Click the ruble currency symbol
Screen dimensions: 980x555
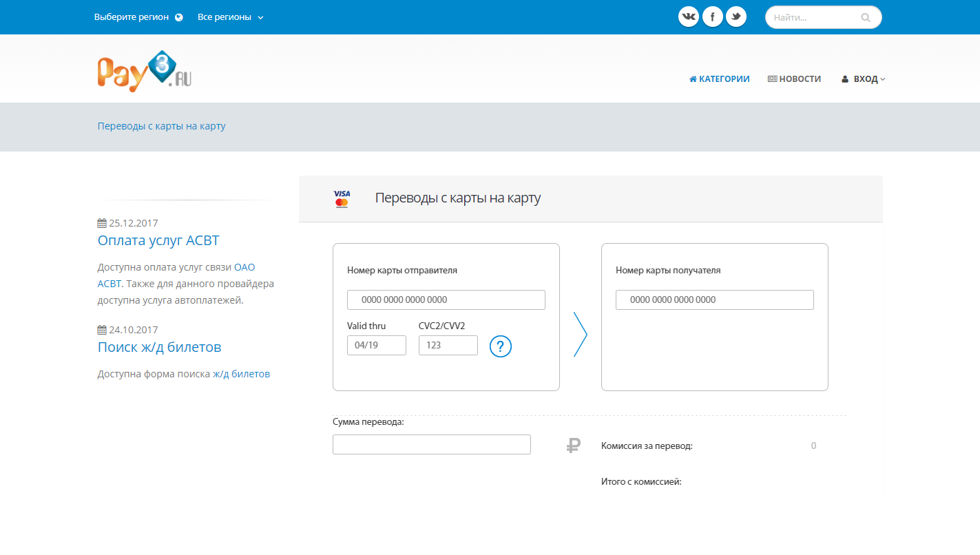pos(572,445)
